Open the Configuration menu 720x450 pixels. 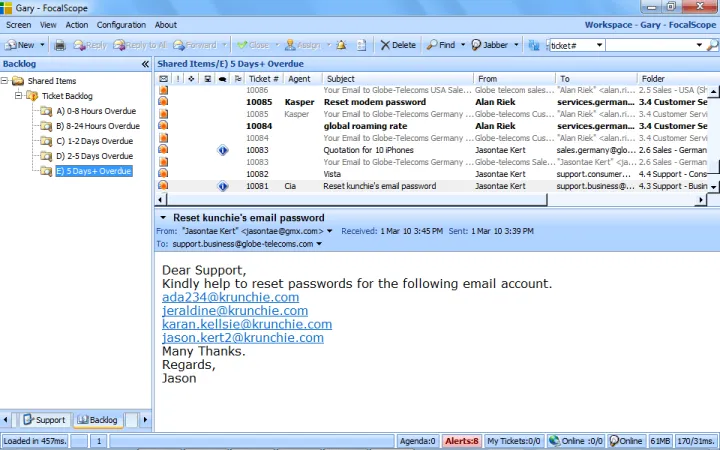point(121,25)
